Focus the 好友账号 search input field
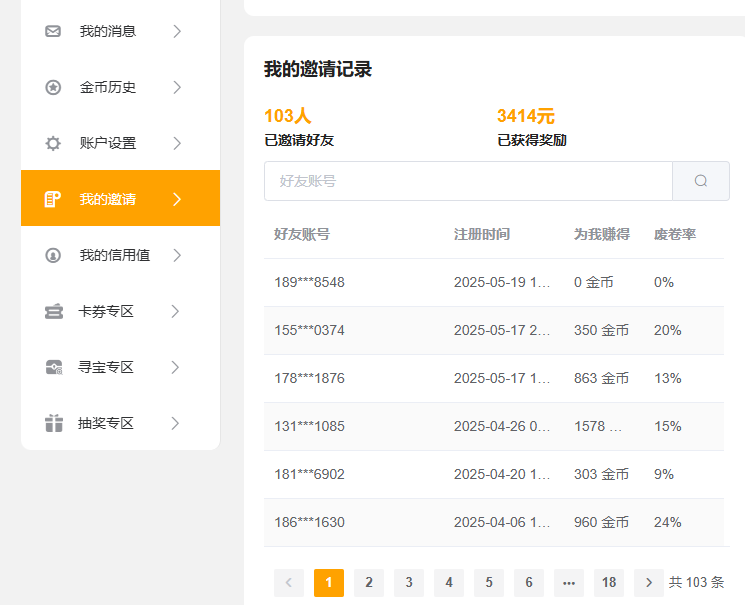 (x=468, y=181)
